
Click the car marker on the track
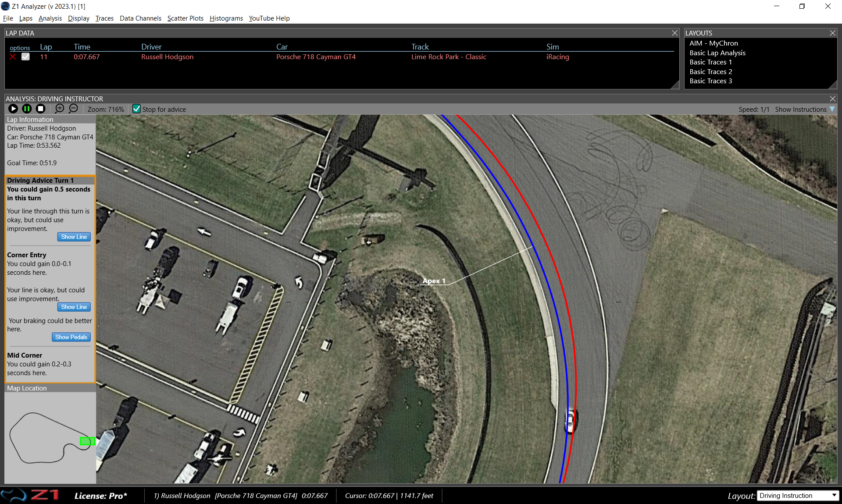[571, 421]
